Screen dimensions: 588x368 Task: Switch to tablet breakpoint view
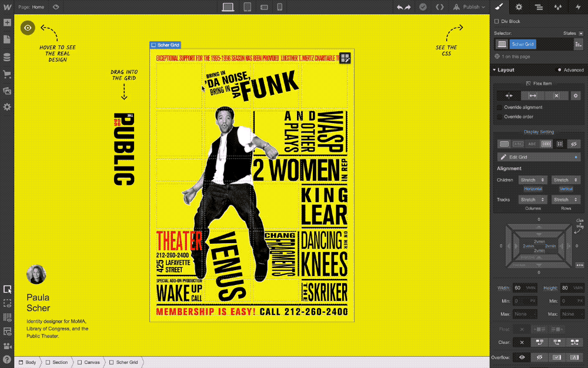tap(247, 7)
